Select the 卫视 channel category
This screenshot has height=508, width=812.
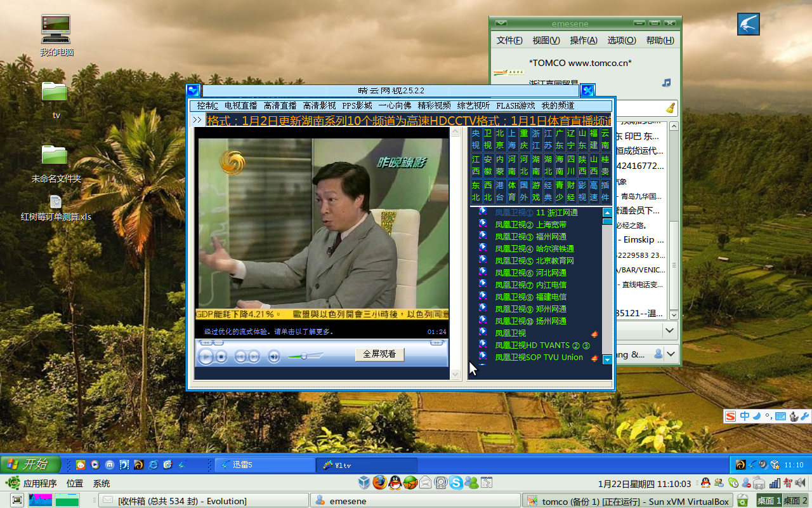click(488, 139)
